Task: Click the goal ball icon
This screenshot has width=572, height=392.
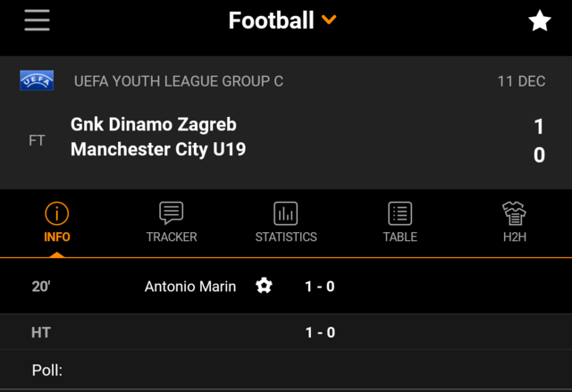Action: 264,286
